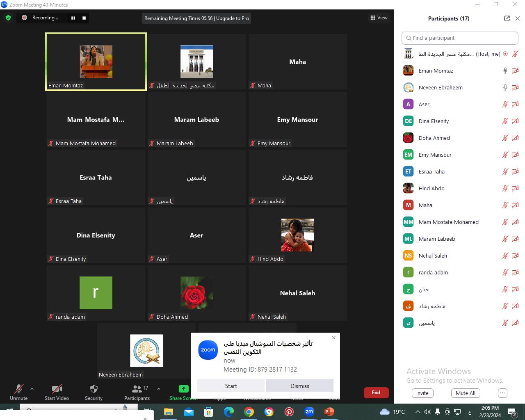
Task: Mute Eman Momtaz's microphone in list
Action: (505, 71)
